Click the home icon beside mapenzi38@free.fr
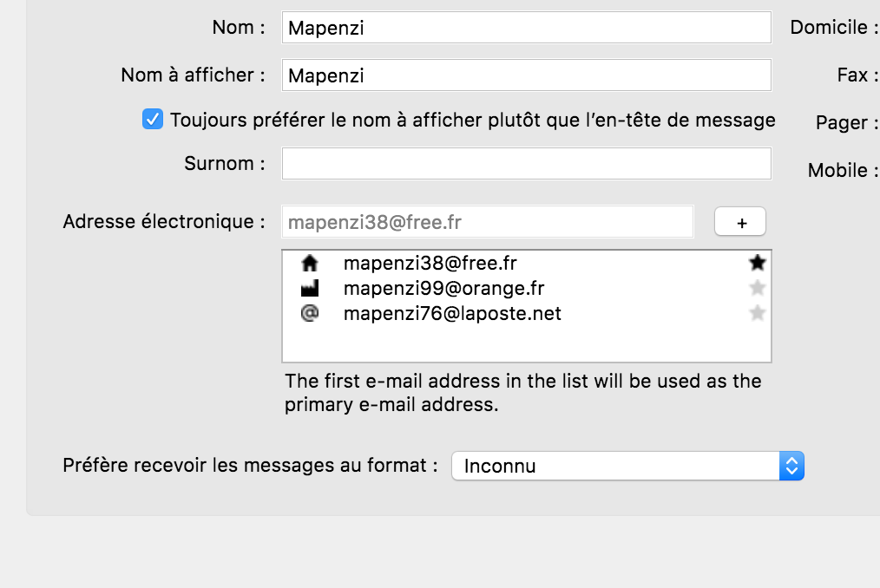 pyautogui.click(x=309, y=263)
